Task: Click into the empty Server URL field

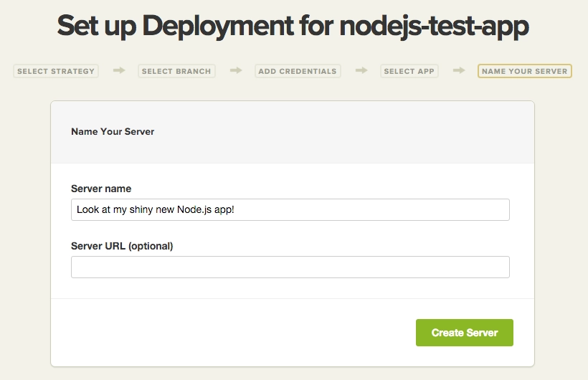Action: coord(290,267)
